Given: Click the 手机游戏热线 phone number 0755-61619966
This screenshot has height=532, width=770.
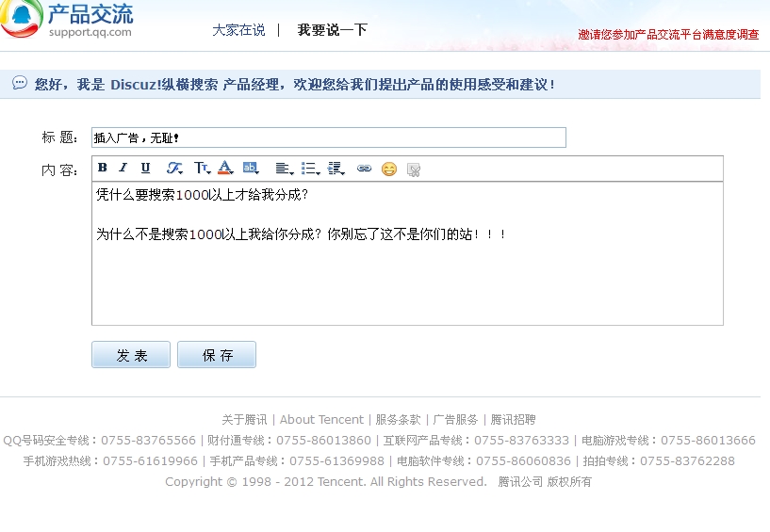Looking at the screenshot, I should tap(150, 460).
